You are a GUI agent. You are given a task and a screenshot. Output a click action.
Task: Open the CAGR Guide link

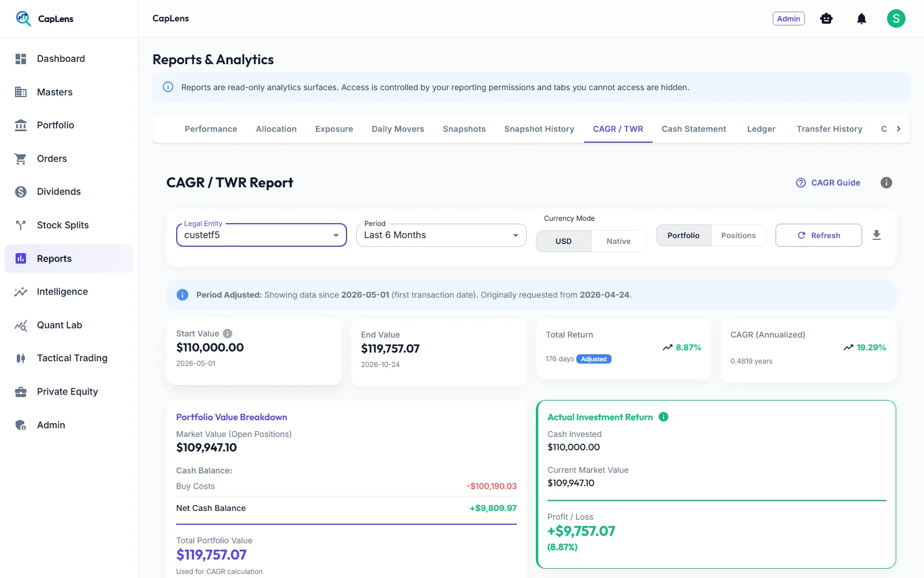click(x=828, y=183)
